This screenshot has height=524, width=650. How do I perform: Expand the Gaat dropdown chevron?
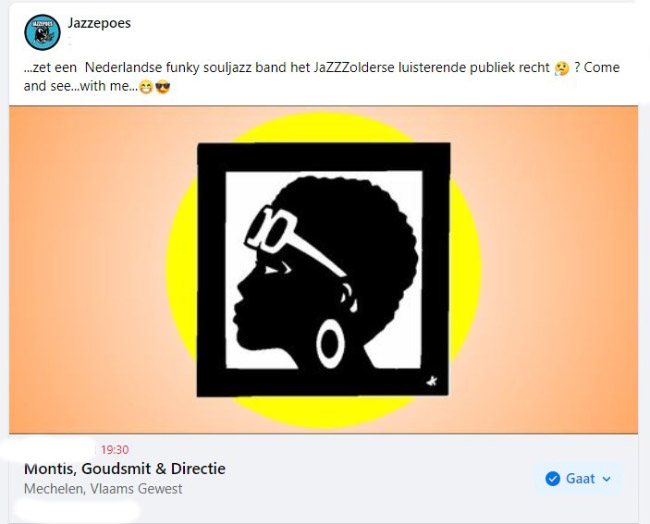pos(606,479)
